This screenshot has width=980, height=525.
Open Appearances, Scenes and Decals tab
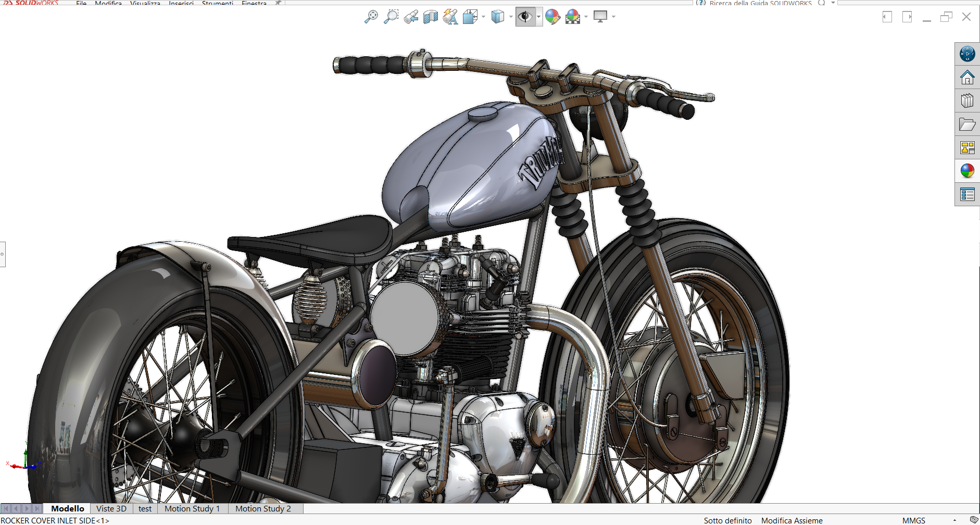[967, 171]
